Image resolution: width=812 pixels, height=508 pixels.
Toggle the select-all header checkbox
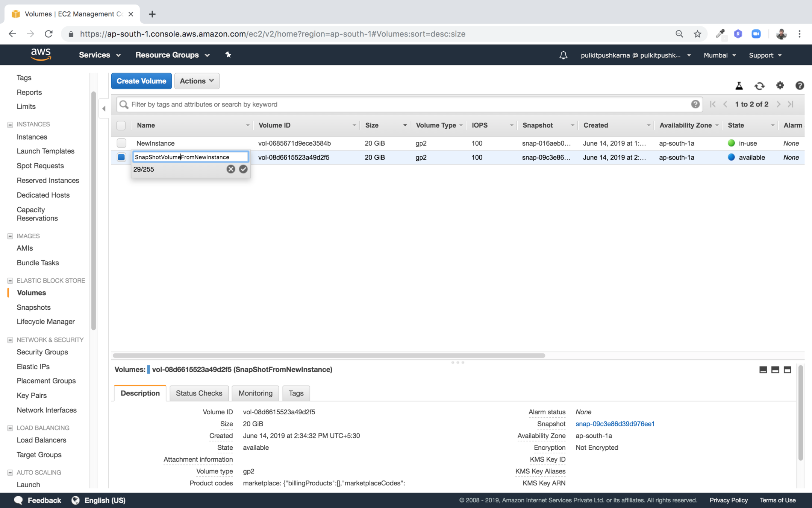coord(121,125)
